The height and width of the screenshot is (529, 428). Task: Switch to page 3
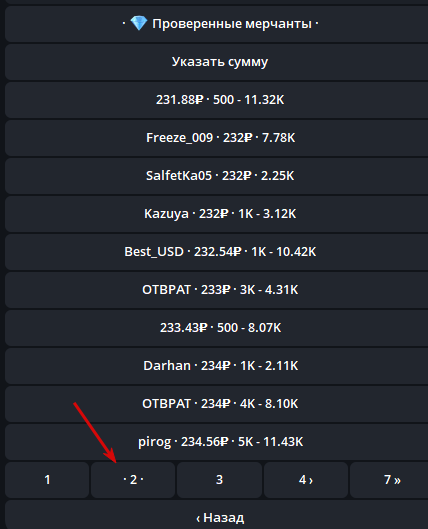(219, 480)
